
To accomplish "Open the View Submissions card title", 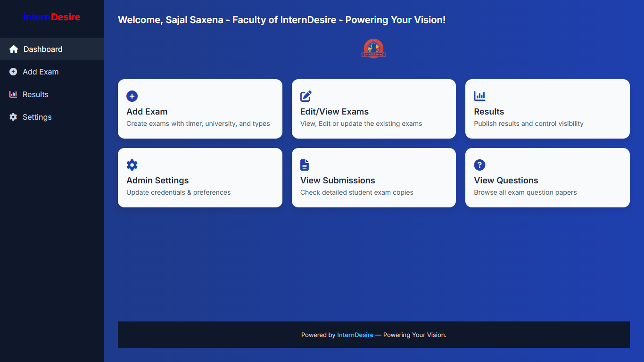I will 338,181.
